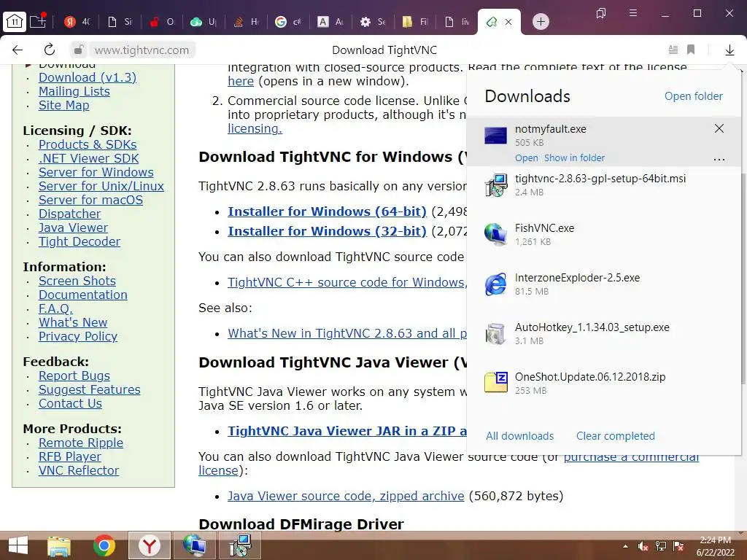Open more options for notmyfault.exe
This screenshot has width=747, height=560.
(x=719, y=160)
